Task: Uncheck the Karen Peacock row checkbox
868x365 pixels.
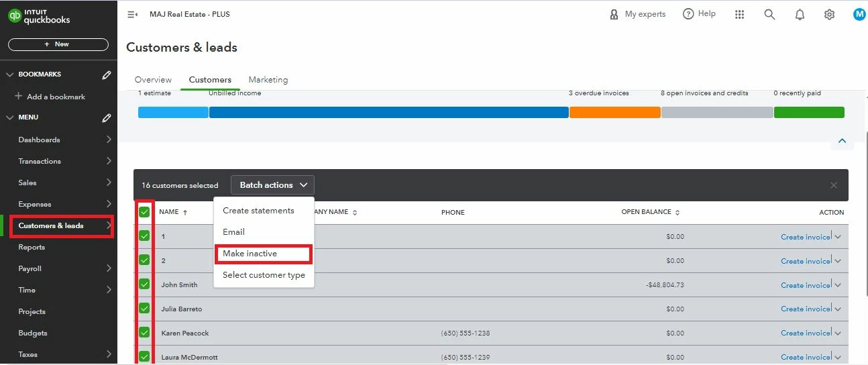Action: (x=144, y=333)
